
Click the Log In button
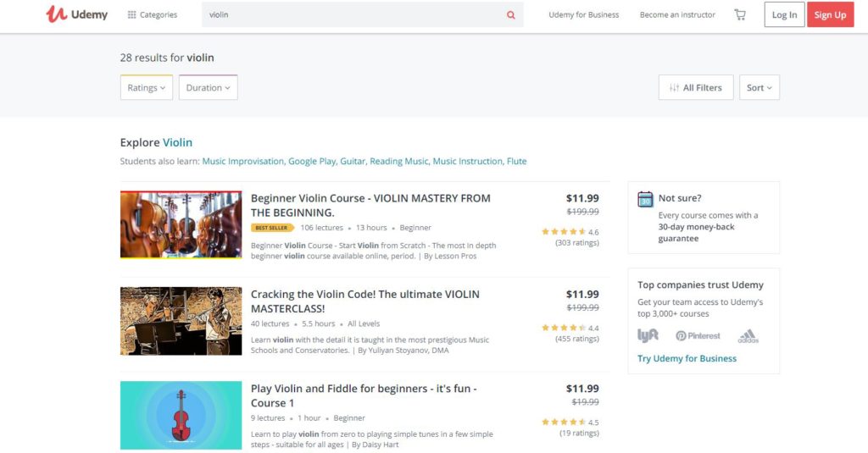point(784,15)
